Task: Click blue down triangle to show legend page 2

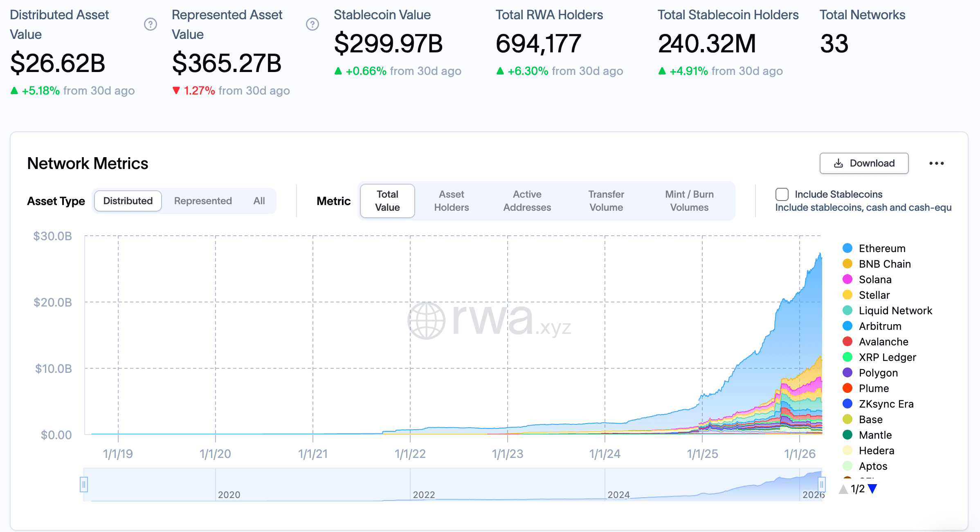Action: (872, 488)
